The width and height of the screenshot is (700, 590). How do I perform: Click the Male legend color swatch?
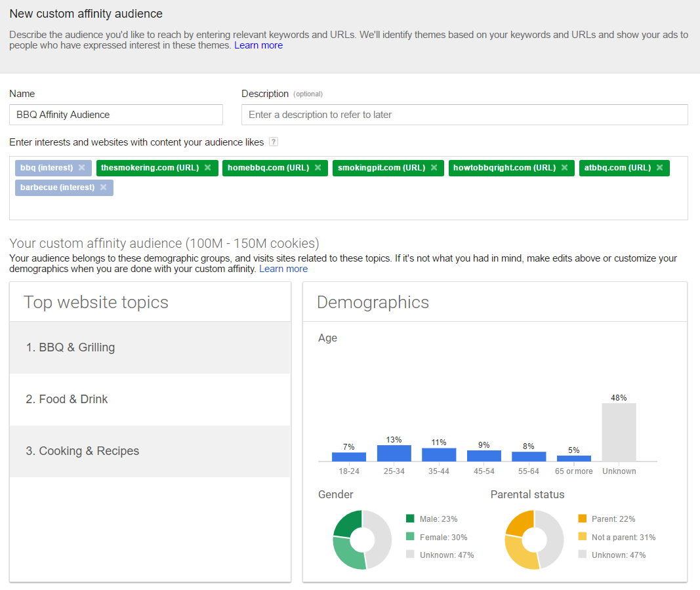tap(410, 518)
